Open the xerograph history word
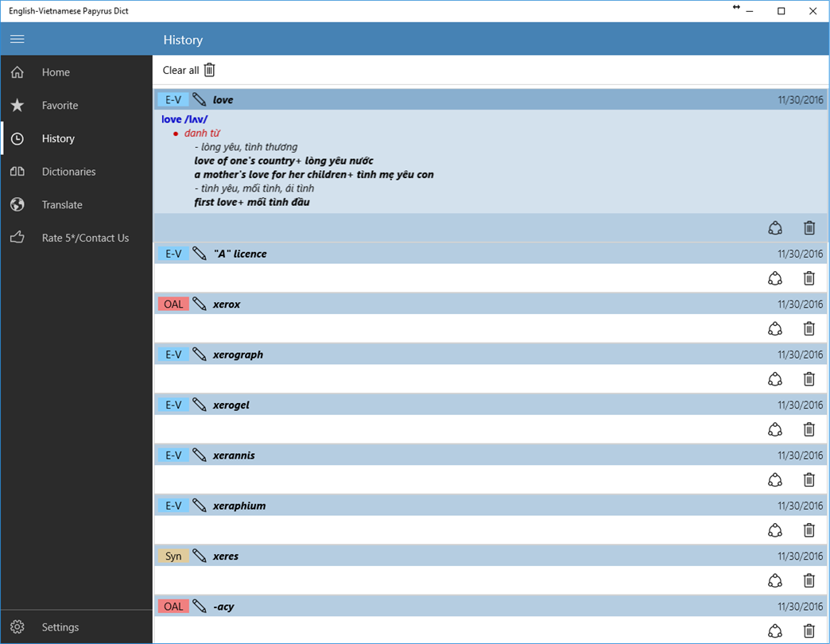830x644 pixels. click(238, 355)
